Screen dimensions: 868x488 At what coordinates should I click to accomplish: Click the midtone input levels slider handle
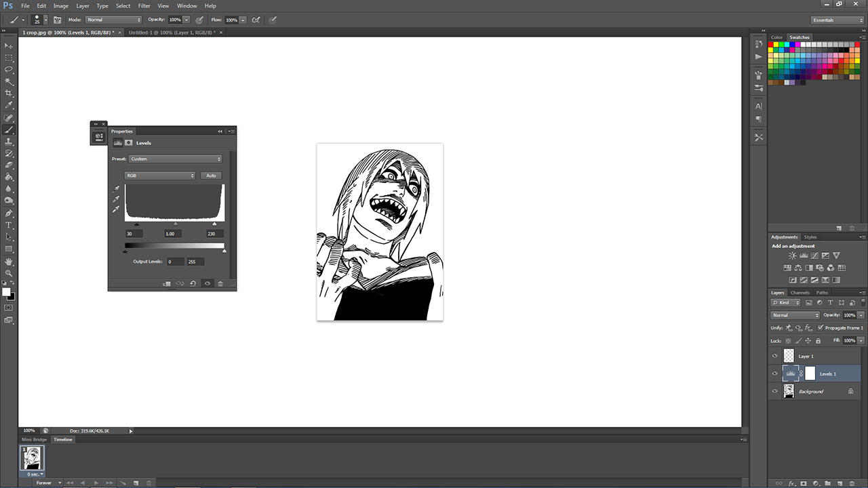click(x=176, y=224)
